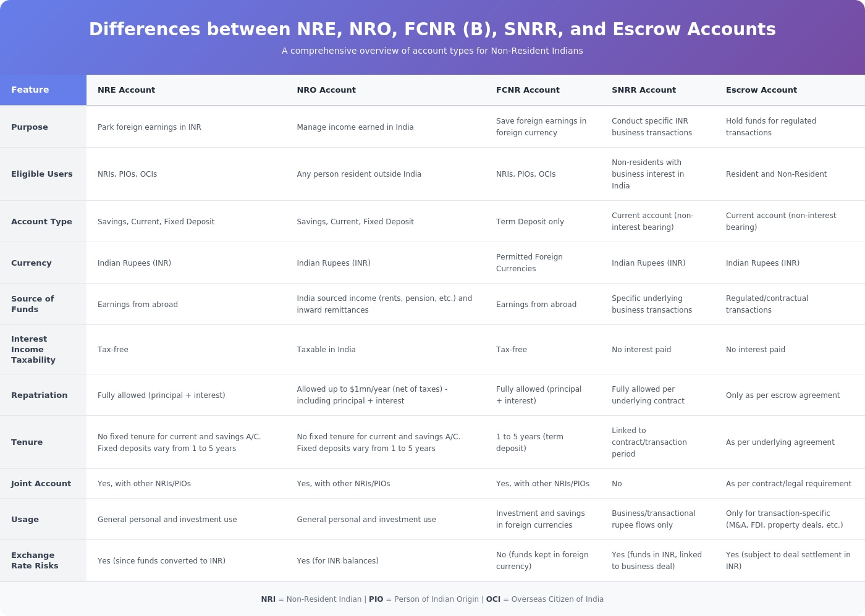Click the Interest Income Taxability row label
The width and height of the screenshot is (865, 616).
tap(33, 350)
